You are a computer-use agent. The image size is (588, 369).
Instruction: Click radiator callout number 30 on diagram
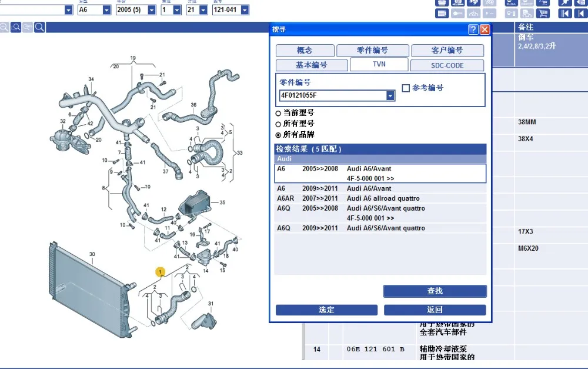click(92, 254)
